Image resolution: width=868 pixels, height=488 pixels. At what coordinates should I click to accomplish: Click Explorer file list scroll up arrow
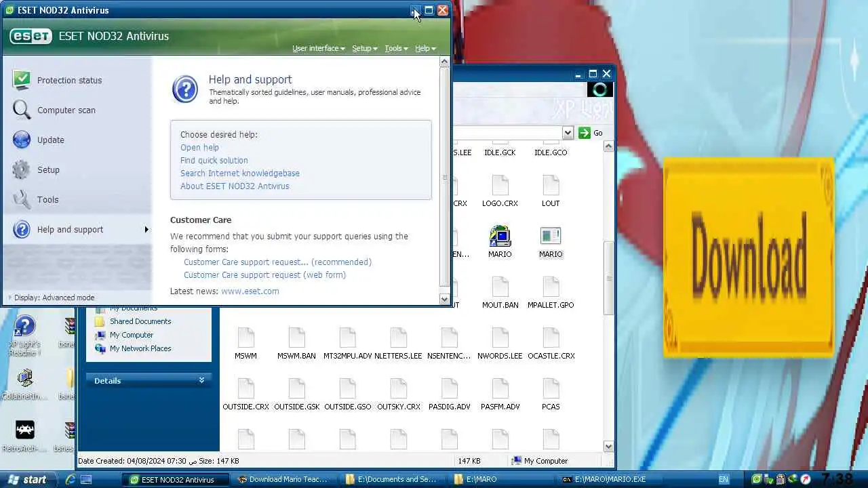[x=608, y=146]
